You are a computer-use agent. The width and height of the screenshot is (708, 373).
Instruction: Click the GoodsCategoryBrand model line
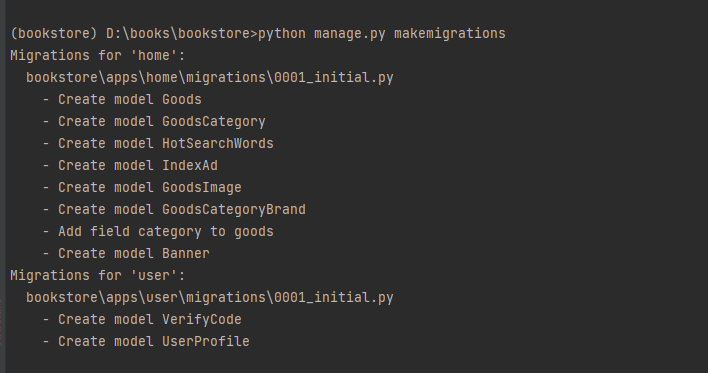(x=174, y=210)
